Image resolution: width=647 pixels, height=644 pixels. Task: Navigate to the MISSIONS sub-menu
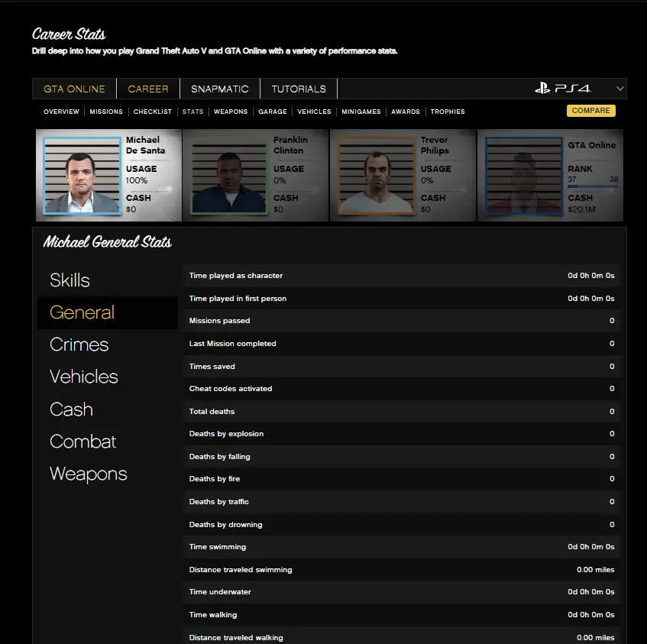click(x=106, y=112)
